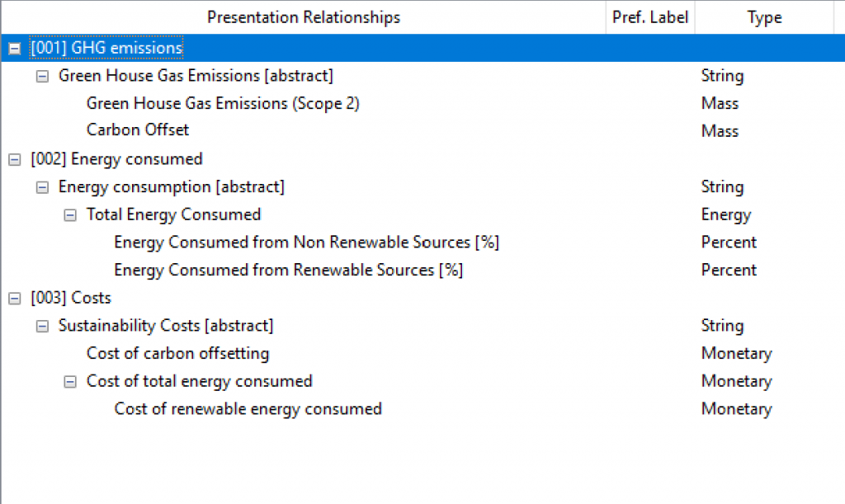The width and height of the screenshot is (845, 504).
Task: Click the Type column header
Action: coord(764,17)
